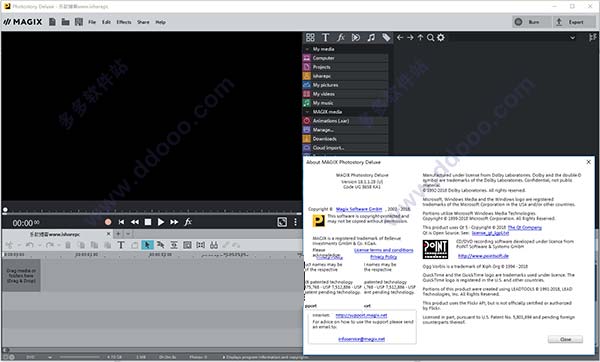Save project using the floppy disk icon
The height and width of the screenshot is (362, 600).
(79, 22)
